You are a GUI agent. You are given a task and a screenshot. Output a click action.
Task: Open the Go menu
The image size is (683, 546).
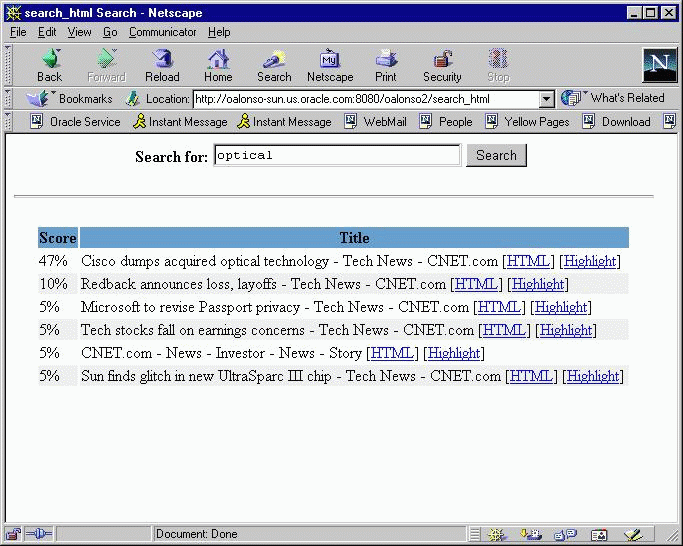tap(110, 32)
